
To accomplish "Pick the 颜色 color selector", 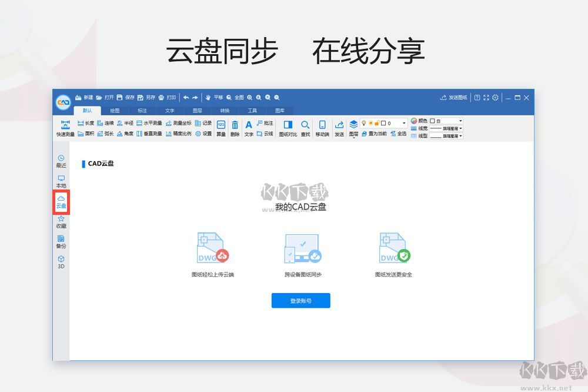I will pos(420,121).
